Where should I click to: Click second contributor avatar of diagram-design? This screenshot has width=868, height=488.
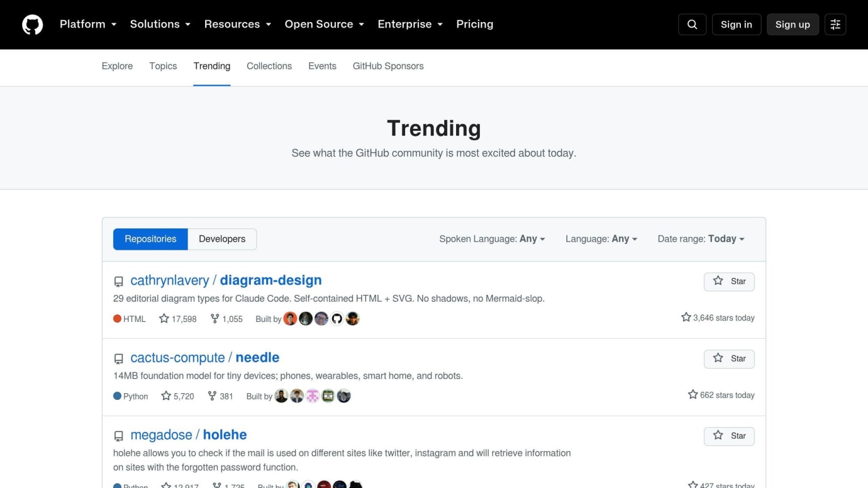coord(306,319)
